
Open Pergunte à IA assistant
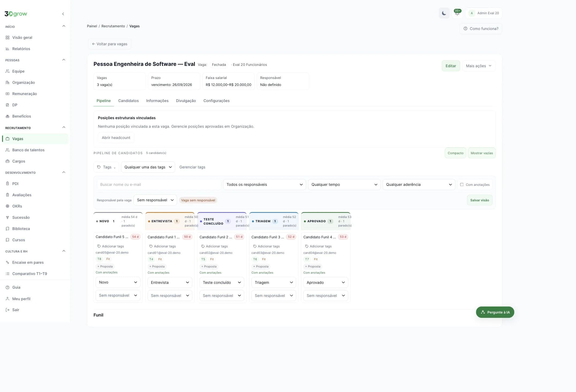click(x=495, y=312)
